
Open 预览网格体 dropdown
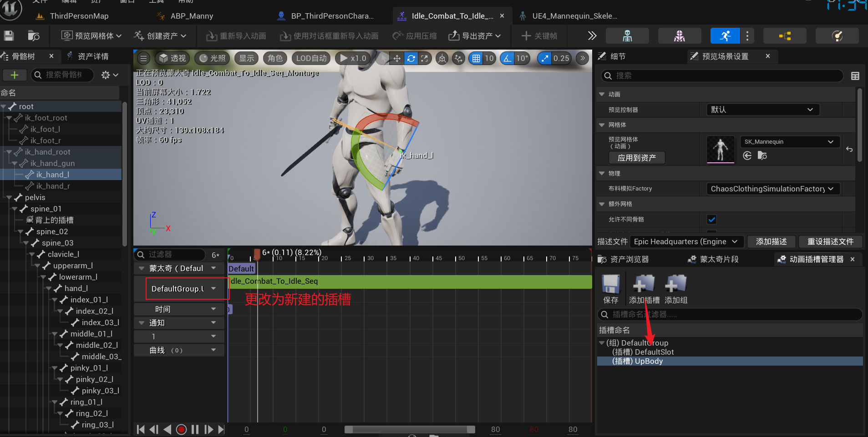(92, 36)
